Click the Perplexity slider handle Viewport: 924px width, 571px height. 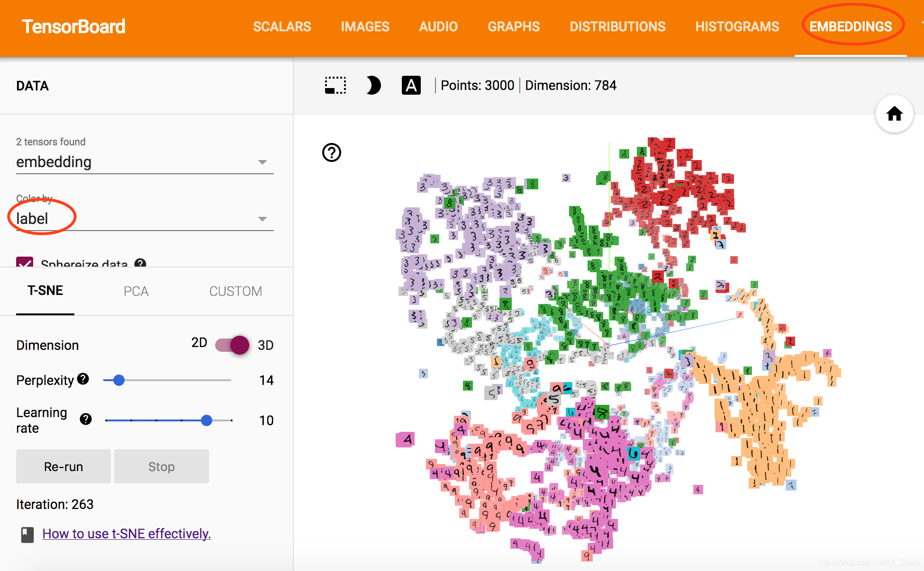[119, 380]
